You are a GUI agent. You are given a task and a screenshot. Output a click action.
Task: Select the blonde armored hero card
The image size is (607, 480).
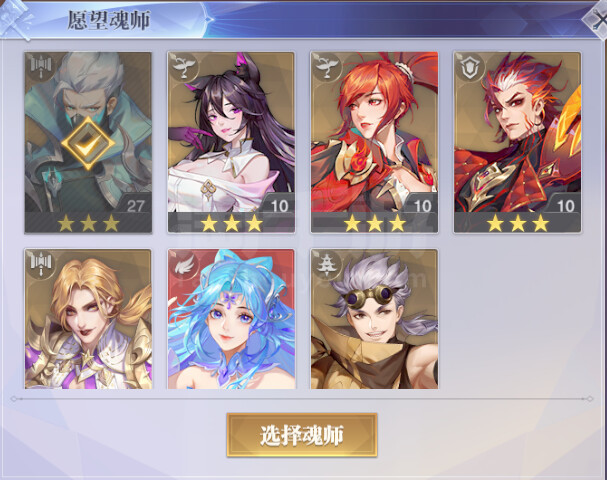(x=88, y=319)
